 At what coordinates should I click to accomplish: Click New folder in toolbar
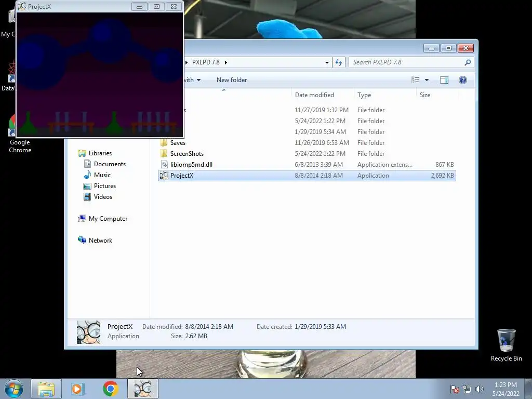click(x=232, y=80)
